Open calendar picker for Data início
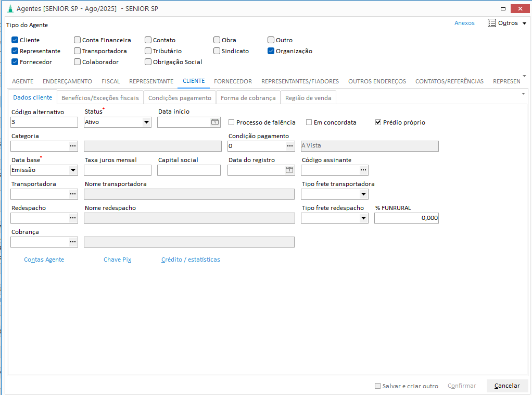 [215, 122]
